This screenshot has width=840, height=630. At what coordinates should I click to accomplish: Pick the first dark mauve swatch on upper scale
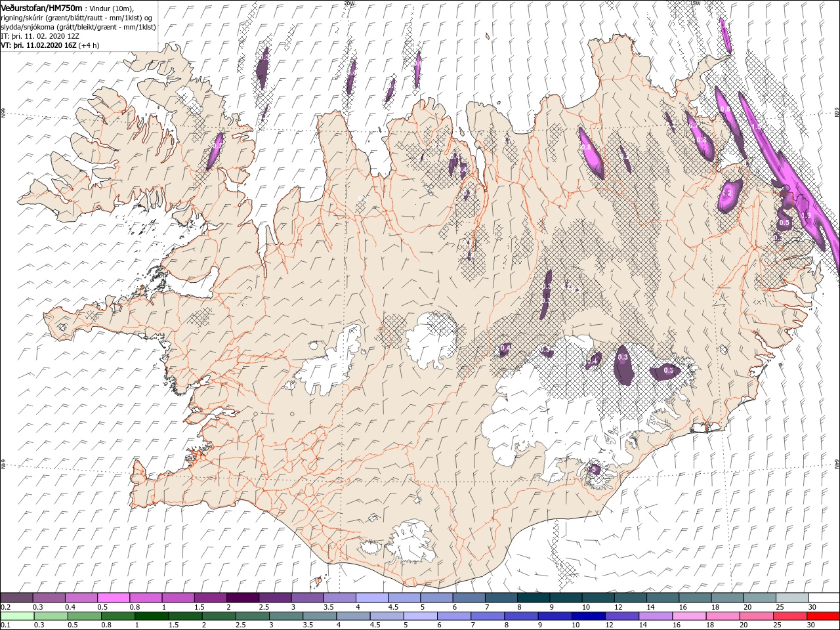[x=16, y=598]
